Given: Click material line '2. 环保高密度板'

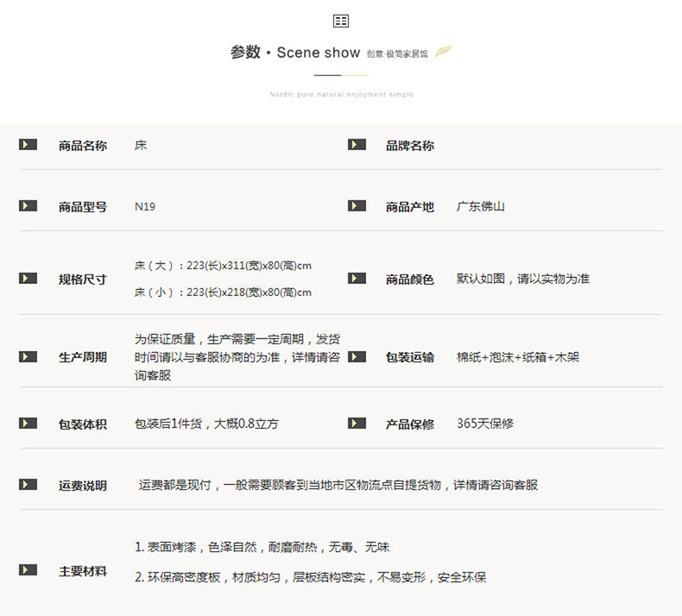Looking at the screenshot, I should [310, 577].
